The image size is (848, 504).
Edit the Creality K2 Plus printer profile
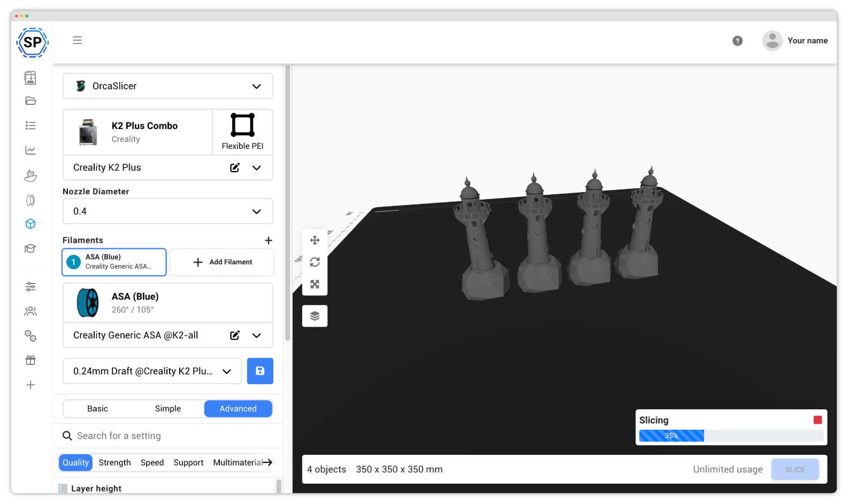234,167
